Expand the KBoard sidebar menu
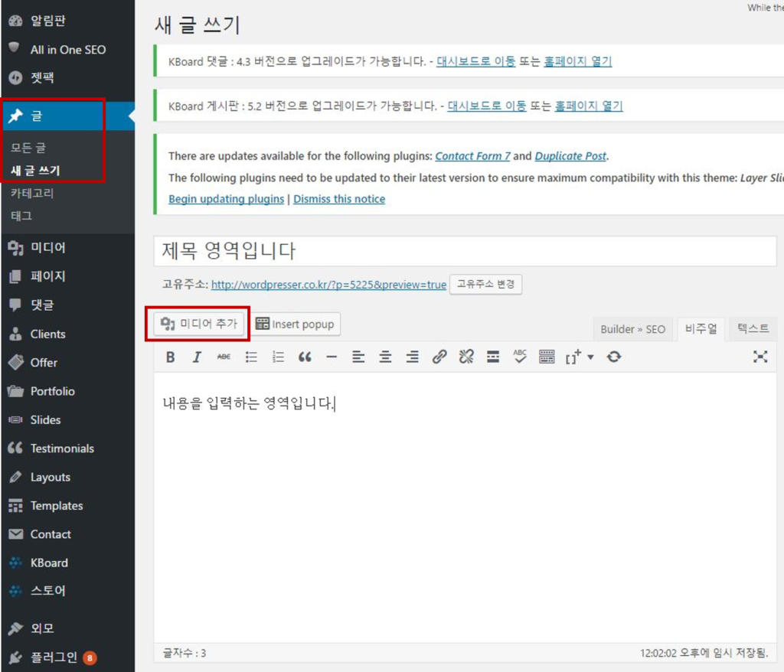784x672 pixels. pos(51,562)
